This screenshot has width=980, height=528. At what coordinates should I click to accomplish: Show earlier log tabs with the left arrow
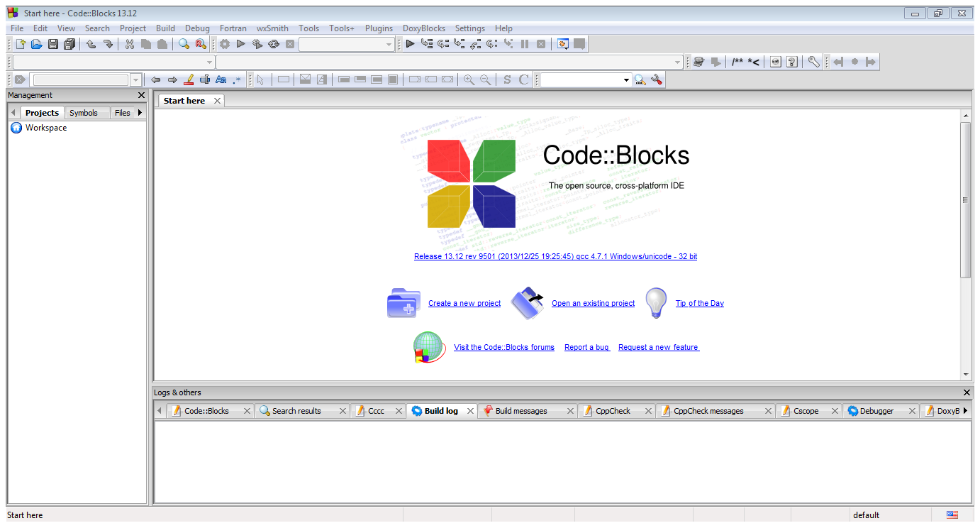159,411
